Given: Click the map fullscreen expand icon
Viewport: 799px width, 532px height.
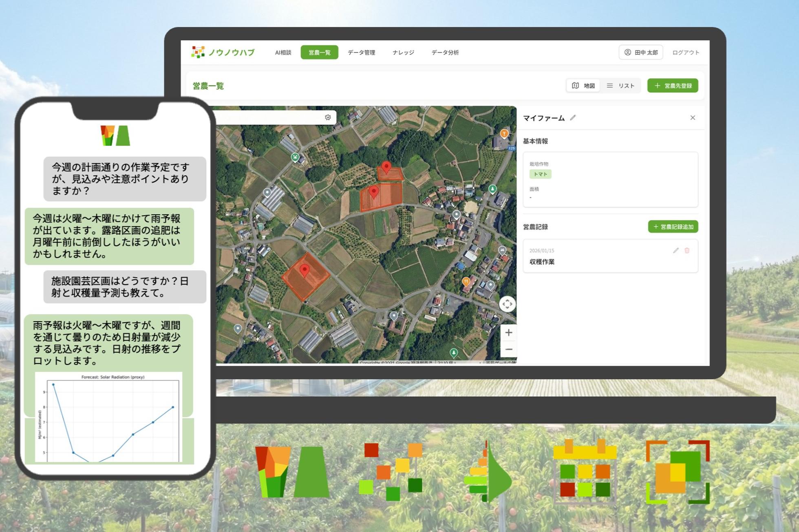Looking at the screenshot, I should point(507,304).
